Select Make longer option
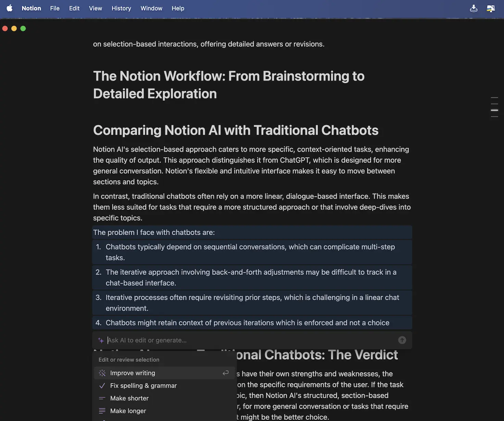This screenshot has height=421, width=504. click(164, 411)
